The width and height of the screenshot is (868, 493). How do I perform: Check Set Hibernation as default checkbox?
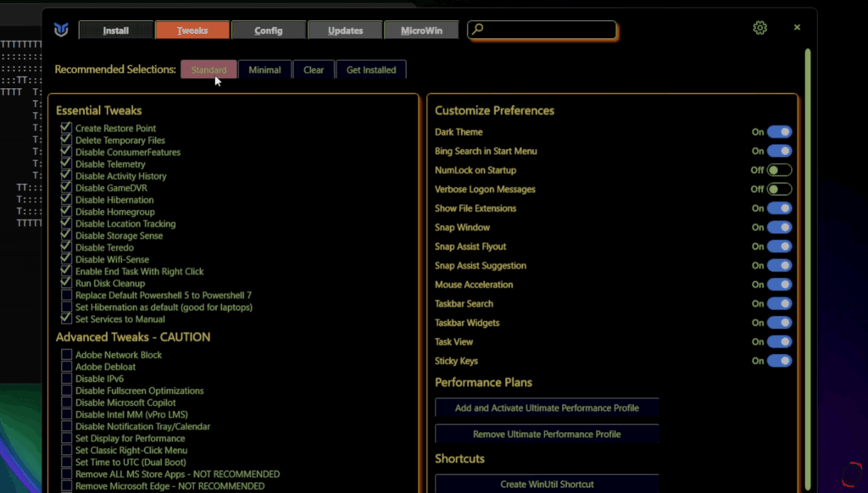click(66, 307)
